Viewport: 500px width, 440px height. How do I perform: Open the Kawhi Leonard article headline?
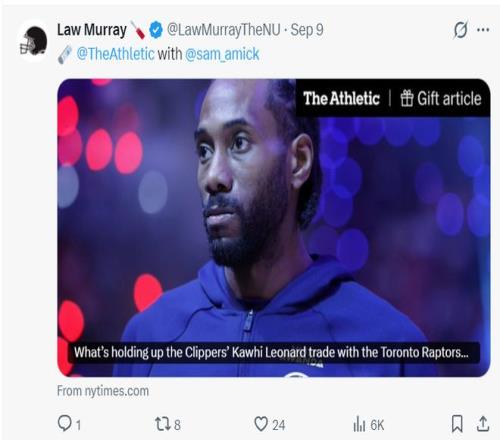tap(271, 352)
